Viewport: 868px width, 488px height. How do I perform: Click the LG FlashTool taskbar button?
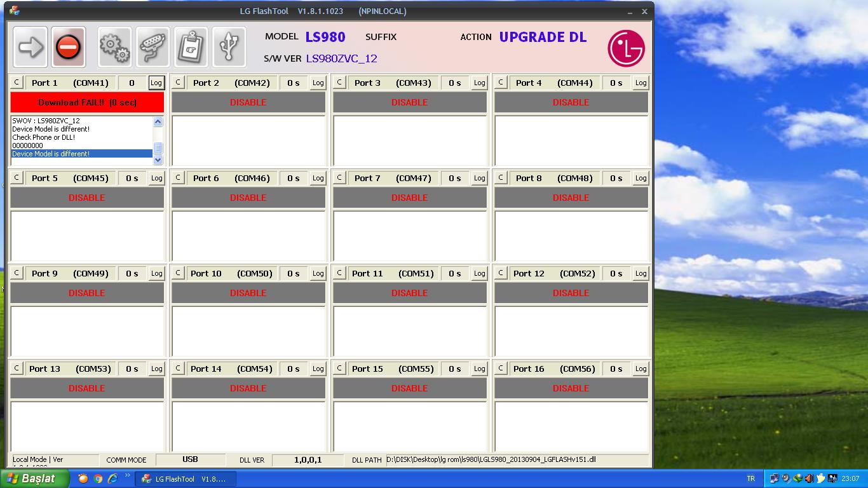pos(186,479)
